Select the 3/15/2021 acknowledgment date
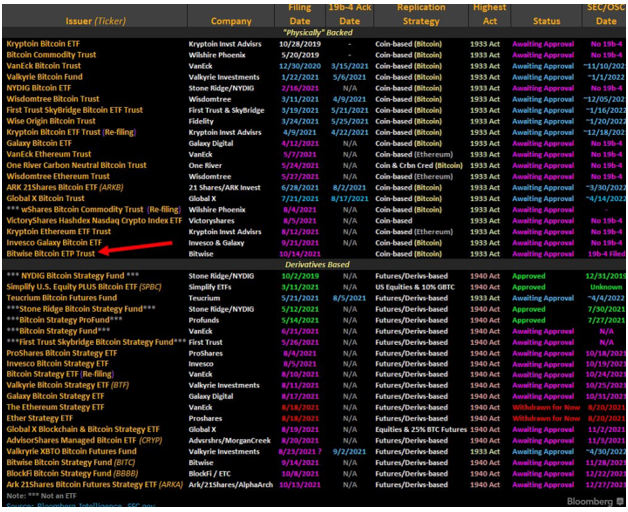The image size is (628, 512). point(350,66)
